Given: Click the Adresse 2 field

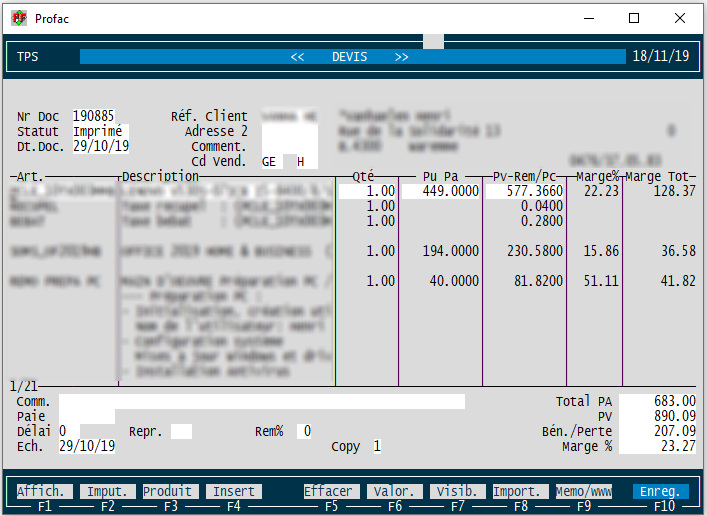Looking at the screenshot, I should pyautogui.click(x=289, y=131).
